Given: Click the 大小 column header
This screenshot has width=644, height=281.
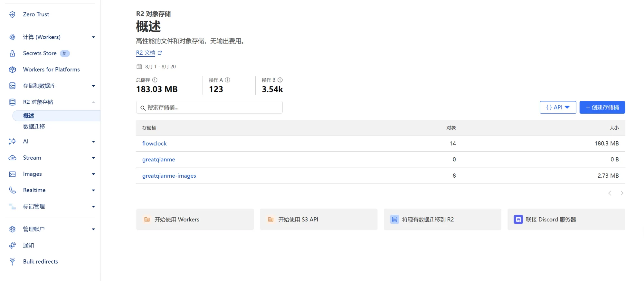Looking at the screenshot, I should point(614,128).
